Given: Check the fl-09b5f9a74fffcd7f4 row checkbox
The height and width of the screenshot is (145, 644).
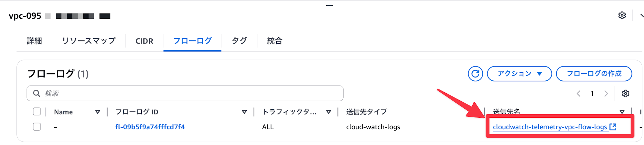Looking at the screenshot, I should (37, 127).
